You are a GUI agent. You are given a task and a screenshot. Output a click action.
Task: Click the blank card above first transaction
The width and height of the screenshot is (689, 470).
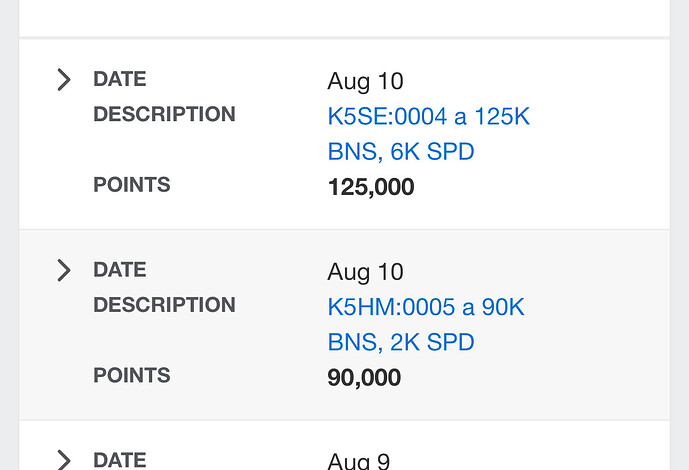pos(344,18)
